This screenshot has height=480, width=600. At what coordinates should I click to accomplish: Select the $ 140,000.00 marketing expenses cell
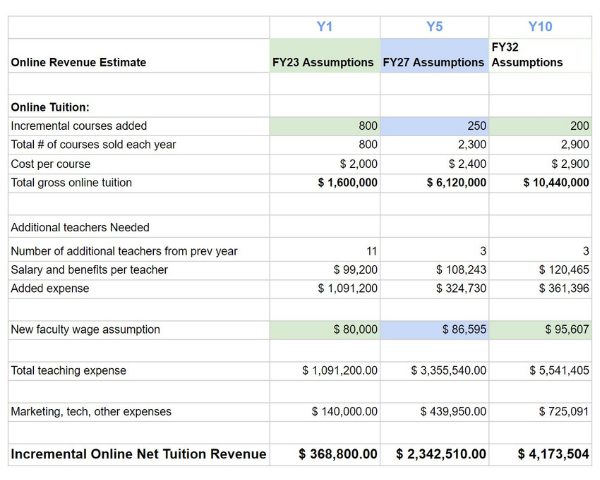(x=324, y=412)
